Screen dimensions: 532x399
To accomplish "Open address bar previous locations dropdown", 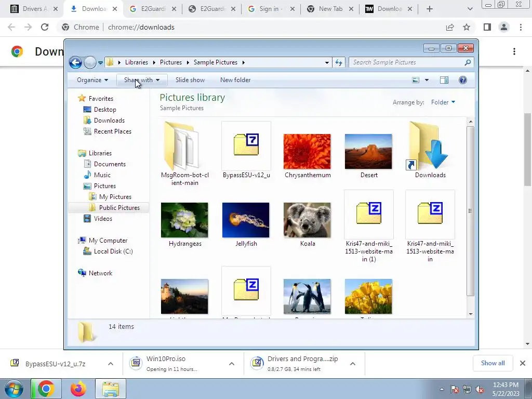I will click(x=327, y=62).
